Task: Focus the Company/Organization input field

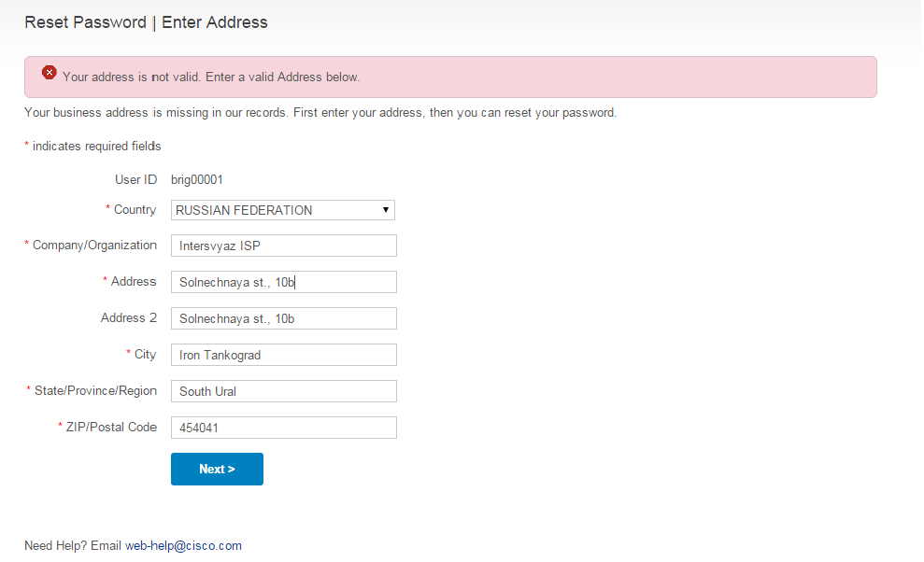Action: [x=283, y=246]
